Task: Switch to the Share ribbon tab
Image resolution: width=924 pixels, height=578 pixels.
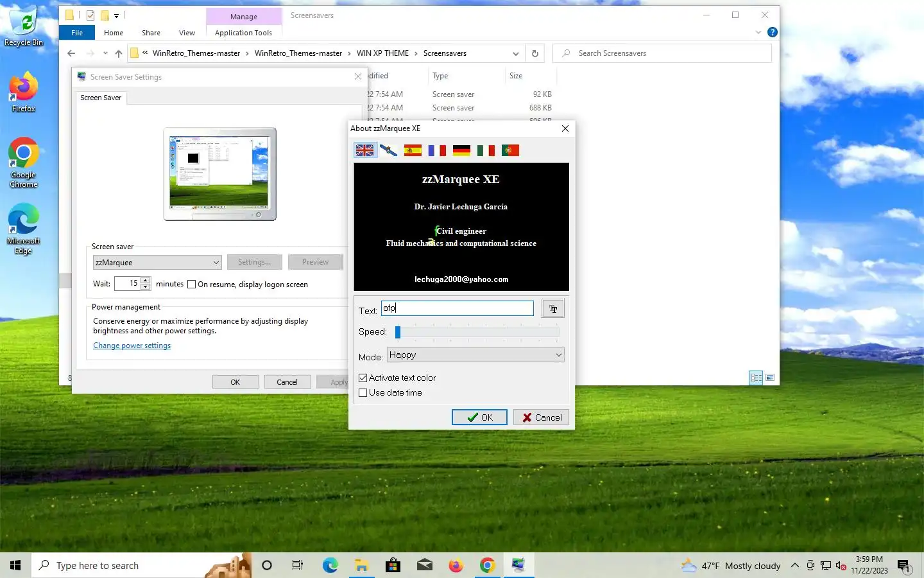Action: tap(151, 33)
